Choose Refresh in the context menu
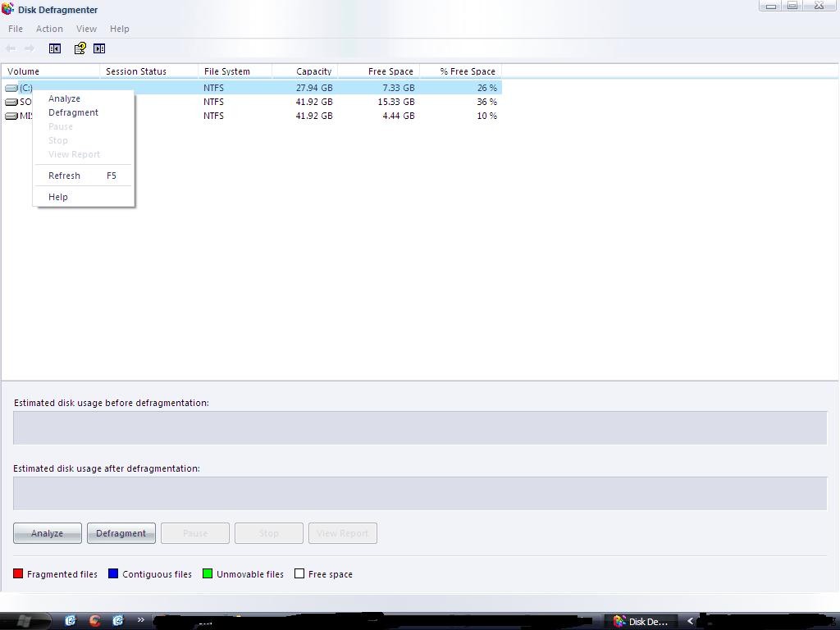The height and width of the screenshot is (630, 840). [x=64, y=176]
